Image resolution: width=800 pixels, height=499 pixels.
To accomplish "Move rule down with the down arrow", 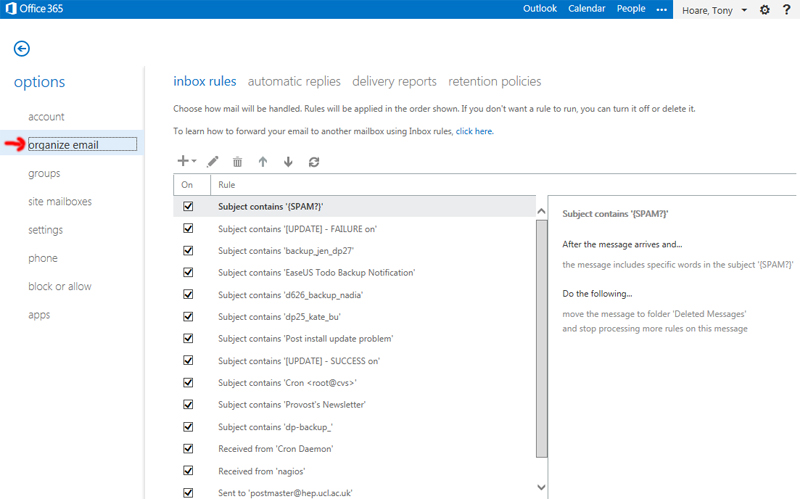I will coord(288,162).
